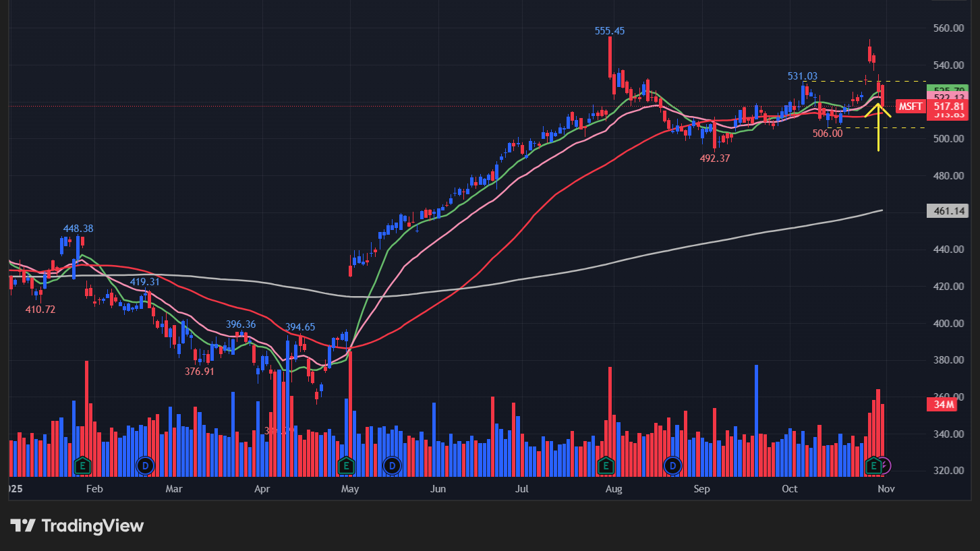Click the TradingView logo
The height and width of the screenshot is (551, 980).
click(x=77, y=525)
